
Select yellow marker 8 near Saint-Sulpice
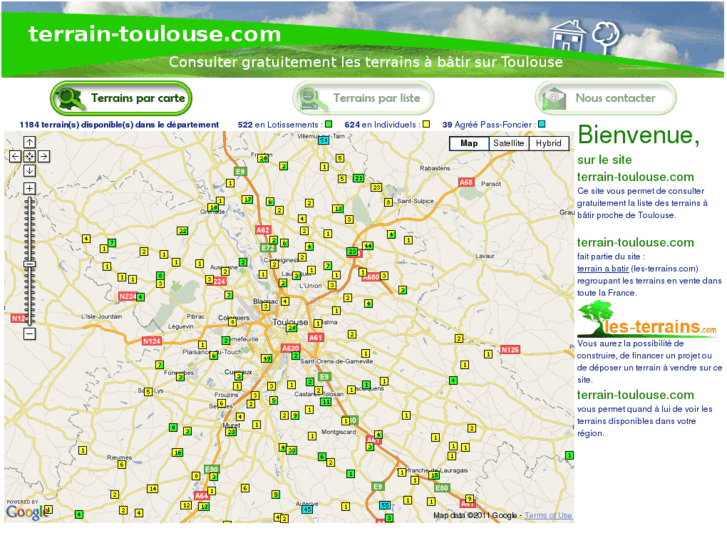(389, 202)
